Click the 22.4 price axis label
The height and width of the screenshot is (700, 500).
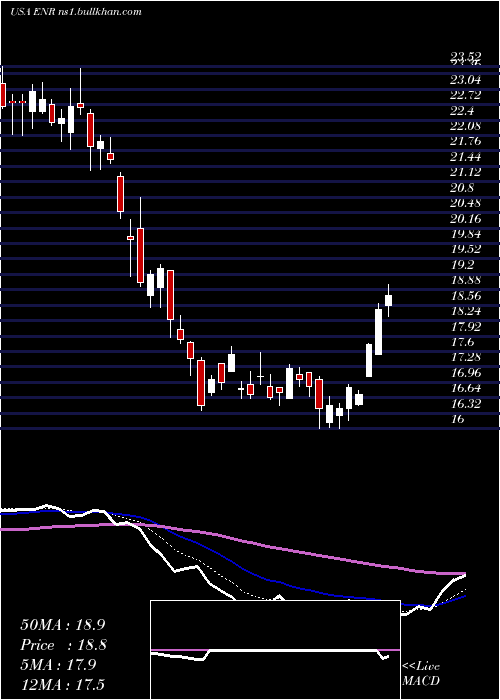(x=462, y=111)
